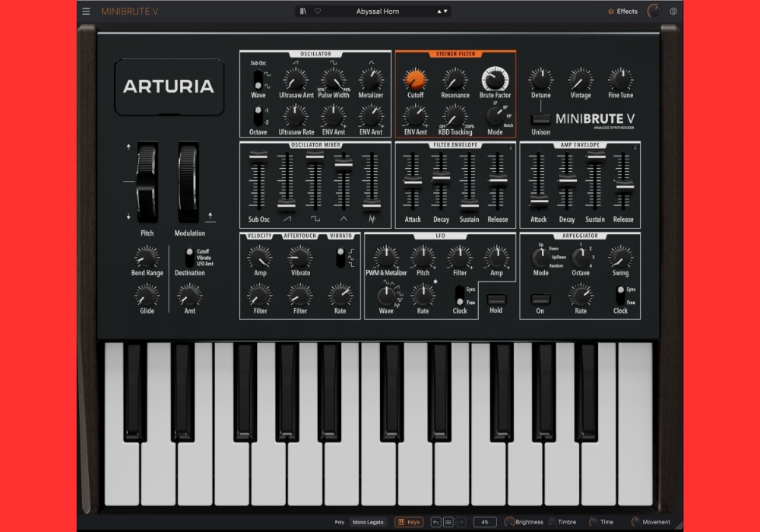Click the Fine Tune knob
The image size is (760, 532).
click(620, 79)
